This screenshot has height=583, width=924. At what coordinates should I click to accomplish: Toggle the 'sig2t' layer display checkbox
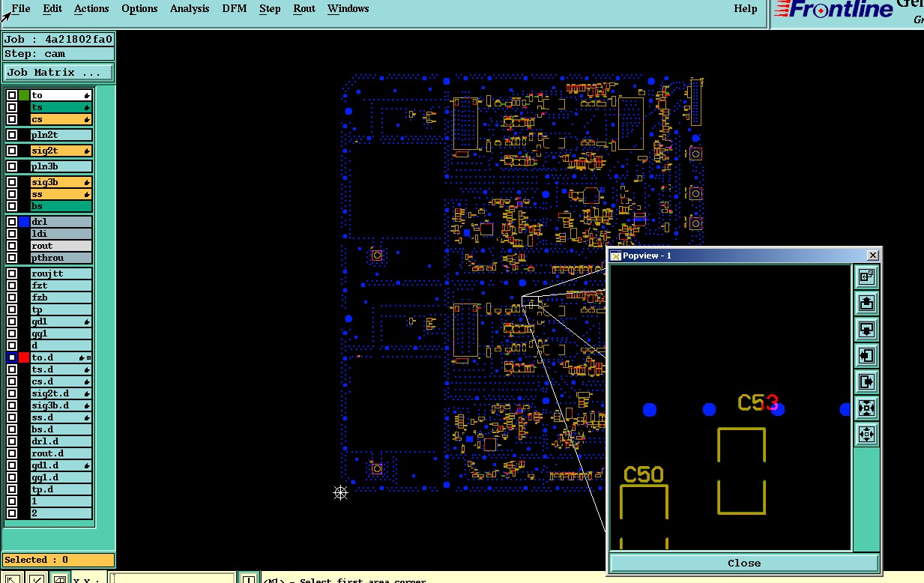(12, 151)
